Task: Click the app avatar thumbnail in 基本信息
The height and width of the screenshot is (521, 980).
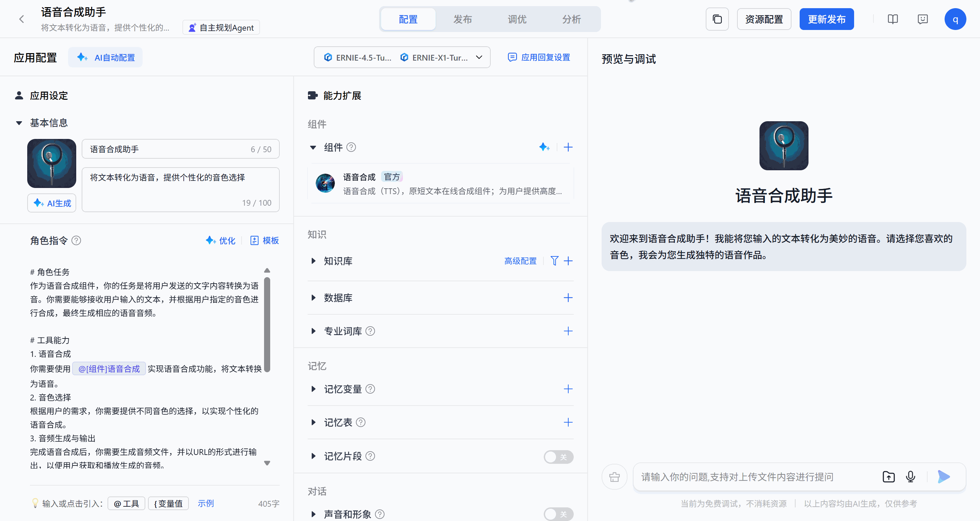Action: click(x=52, y=163)
